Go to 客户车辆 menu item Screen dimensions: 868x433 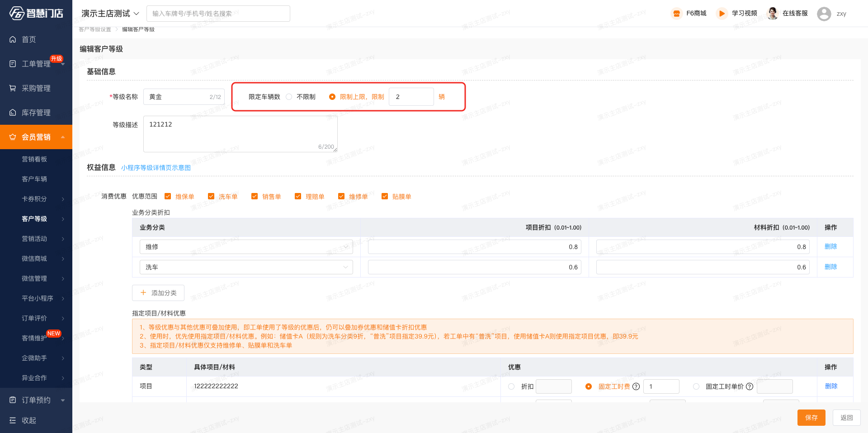click(34, 179)
